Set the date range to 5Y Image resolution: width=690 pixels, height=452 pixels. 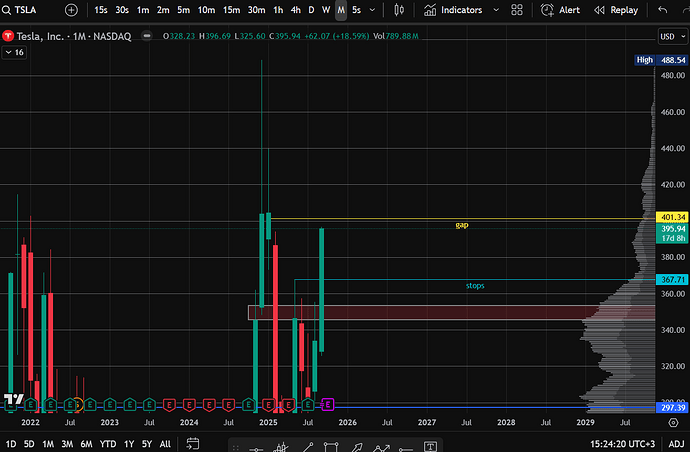point(147,443)
